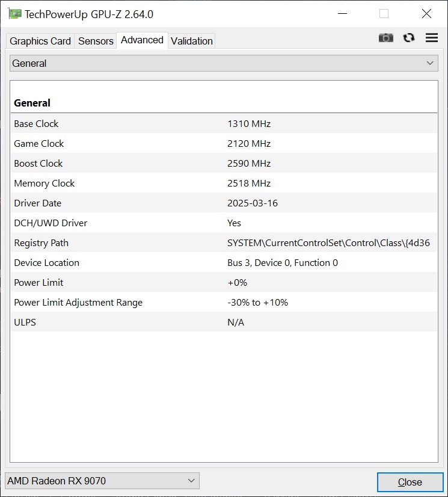Click the 2120 MHz game clock value
Viewport: 448px width, 497px height.
click(249, 144)
